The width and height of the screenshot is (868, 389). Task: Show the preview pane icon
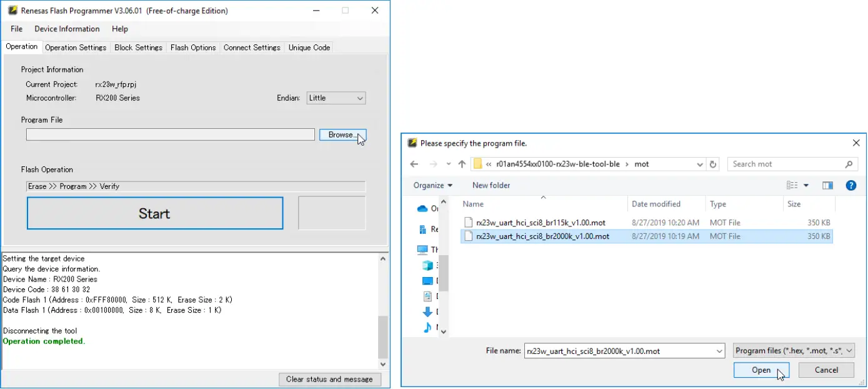(x=827, y=185)
